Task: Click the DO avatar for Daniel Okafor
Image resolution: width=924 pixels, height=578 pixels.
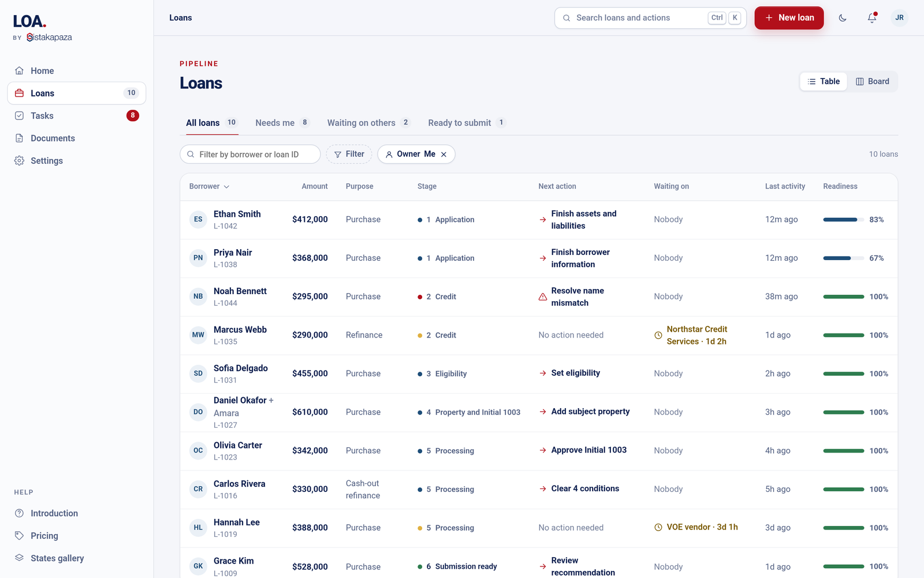Action: pyautogui.click(x=198, y=412)
